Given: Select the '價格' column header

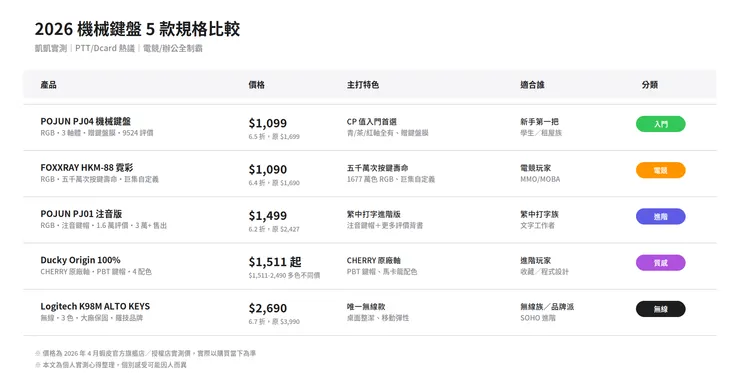Looking at the screenshot, I should click(257, 85).
